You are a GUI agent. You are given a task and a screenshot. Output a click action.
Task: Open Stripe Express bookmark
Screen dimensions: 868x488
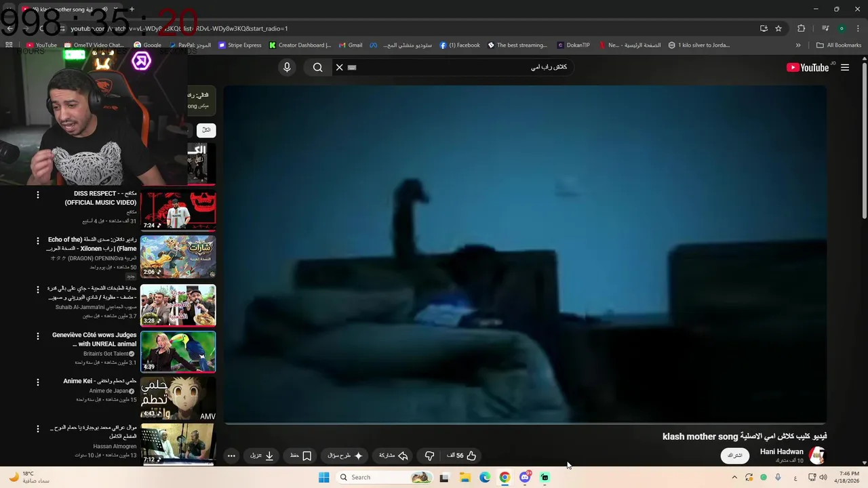[x=239, y=45]
